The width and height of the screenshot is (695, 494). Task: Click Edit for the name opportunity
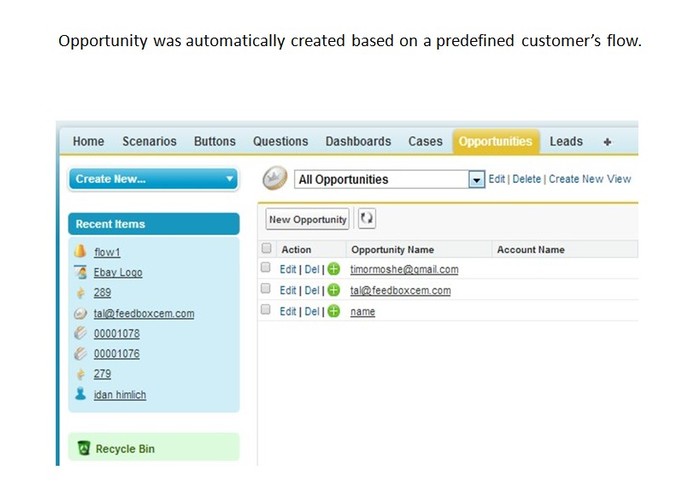pyautogui.click(x=288, y=311)
